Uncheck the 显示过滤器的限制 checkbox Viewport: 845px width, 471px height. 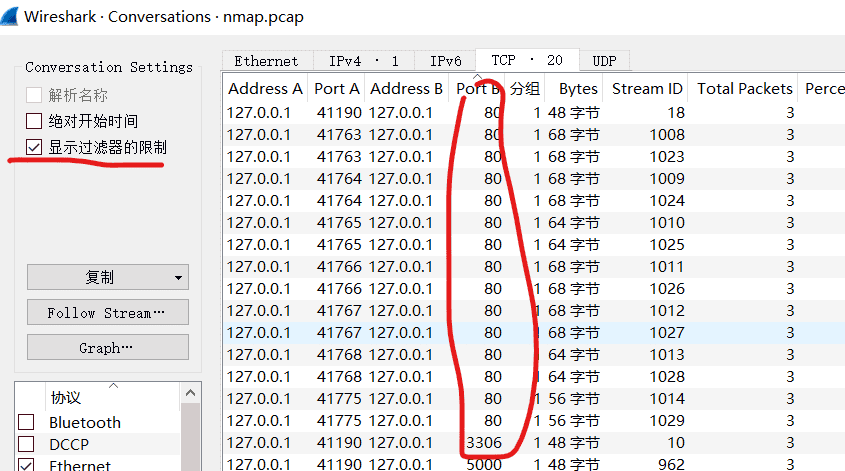point(35,148)
